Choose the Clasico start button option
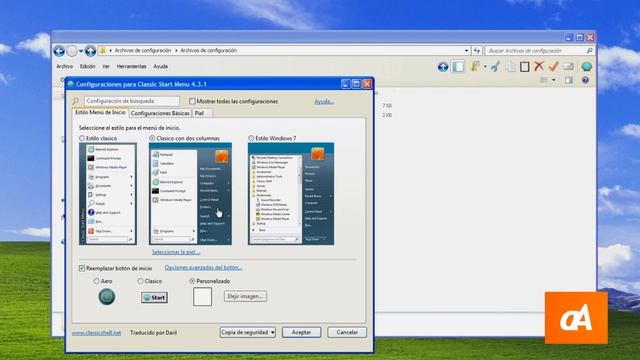 tap(140, 281)
